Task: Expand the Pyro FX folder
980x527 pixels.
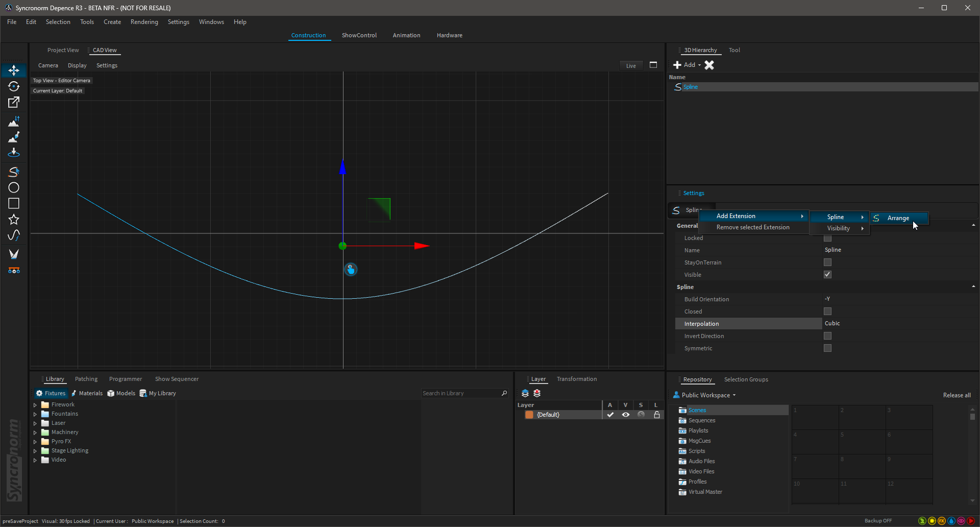Action: pyautogui.click(x=35, y=442)
